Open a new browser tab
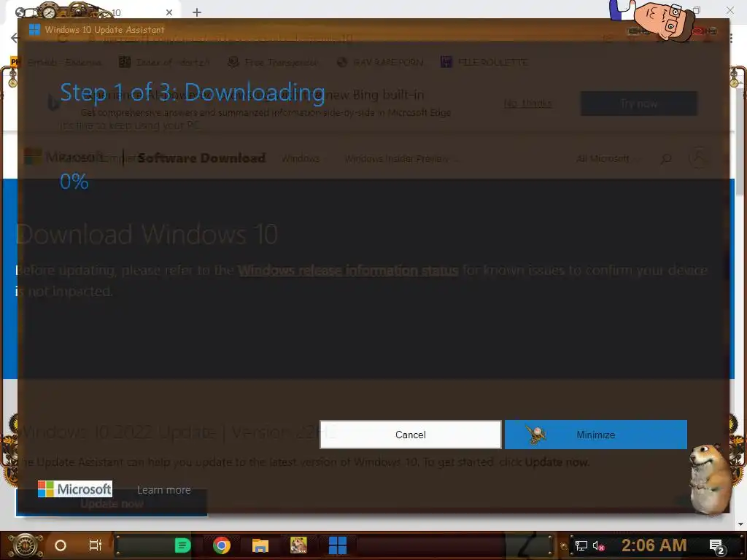The width and height of the screenshot is (747, 560). click(x=197, y=12)
